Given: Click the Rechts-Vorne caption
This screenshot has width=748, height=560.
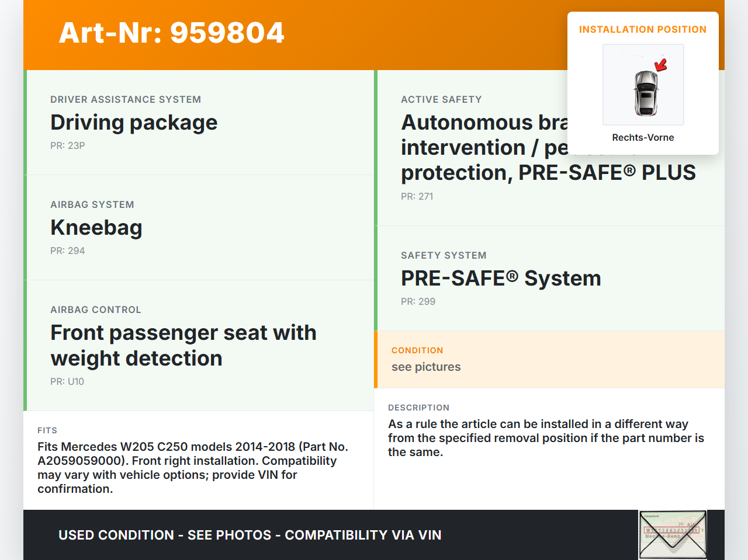Looking at the screenshot, I should click(x=643, y=138).
